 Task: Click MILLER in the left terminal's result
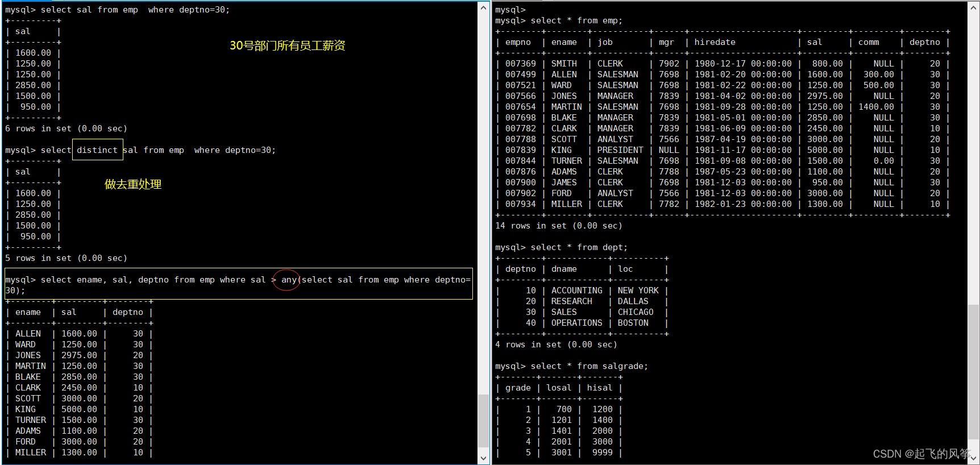[x=30, y=452]
